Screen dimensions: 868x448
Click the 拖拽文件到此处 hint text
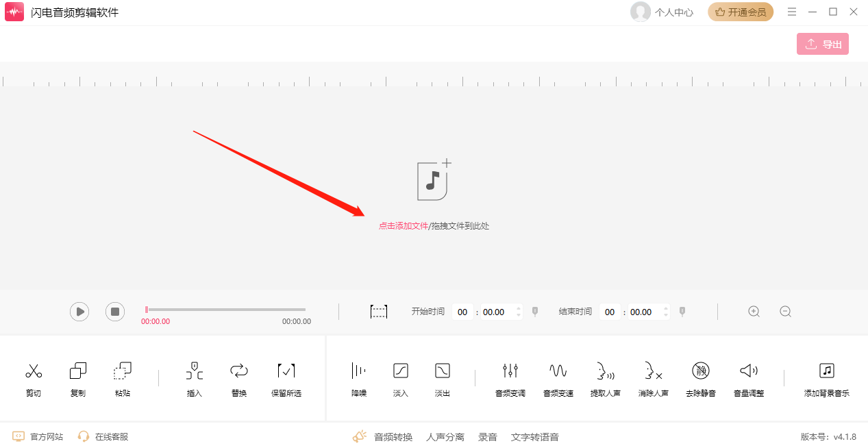[x=460, y=225]
